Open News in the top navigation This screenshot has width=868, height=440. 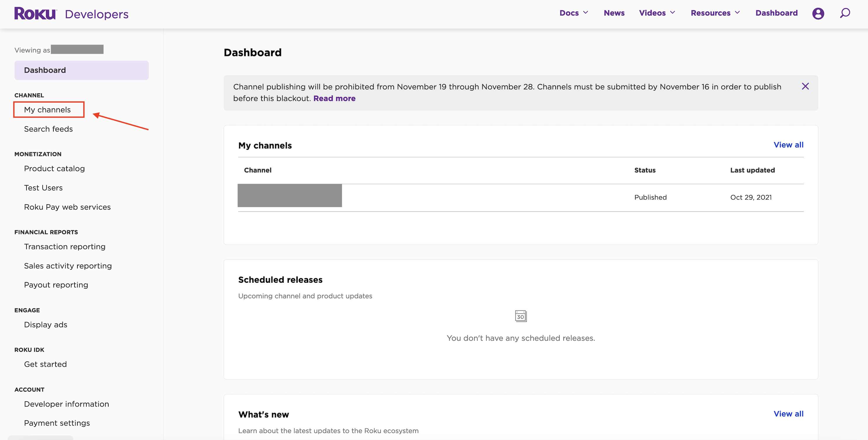(x=614, y=13)
